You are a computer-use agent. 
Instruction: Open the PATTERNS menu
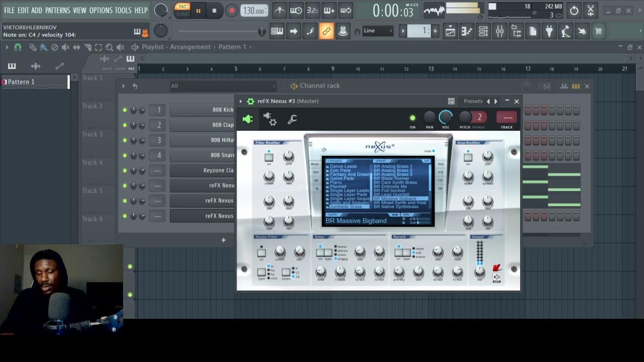point(57,10)
